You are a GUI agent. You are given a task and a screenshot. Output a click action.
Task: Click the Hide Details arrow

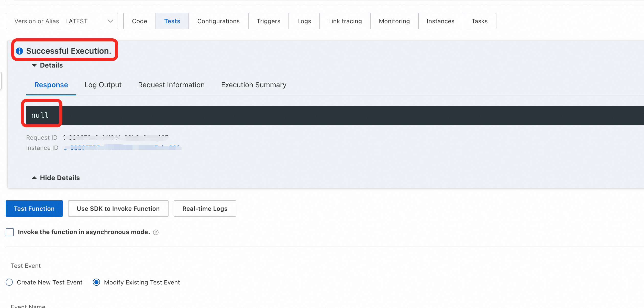click(x=34, y=178)
